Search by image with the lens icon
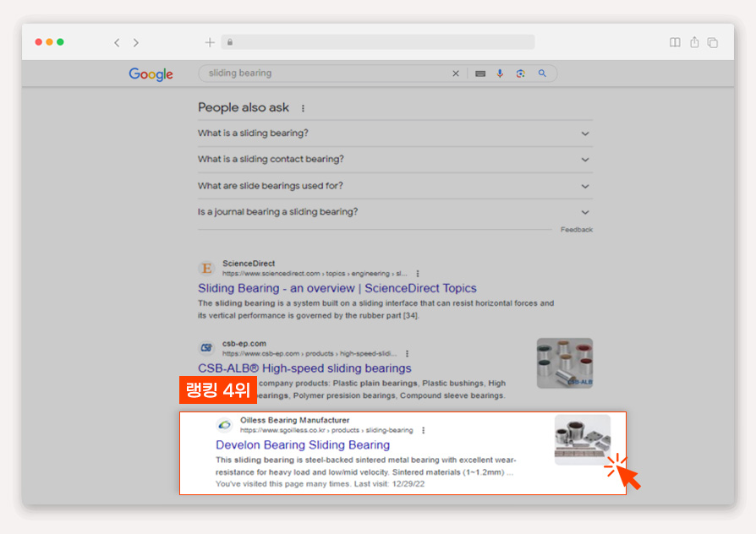756x534 pixels. (520, 74)
